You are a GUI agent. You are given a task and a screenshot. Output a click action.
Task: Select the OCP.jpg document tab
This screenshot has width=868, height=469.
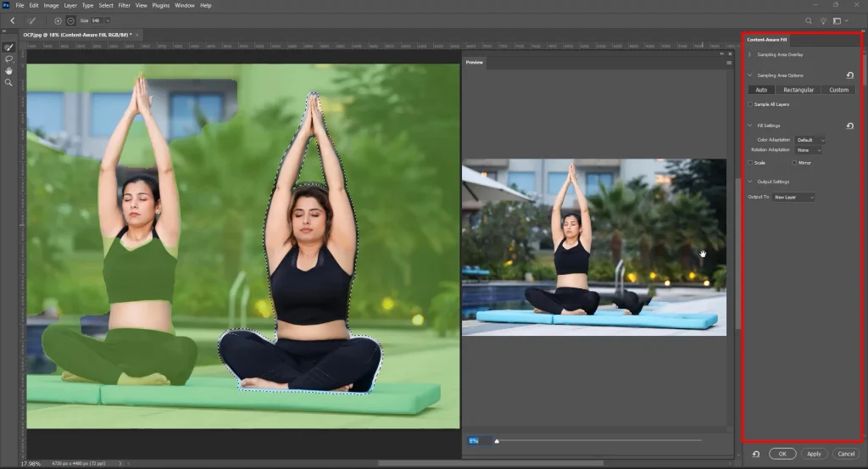(77, 35)
